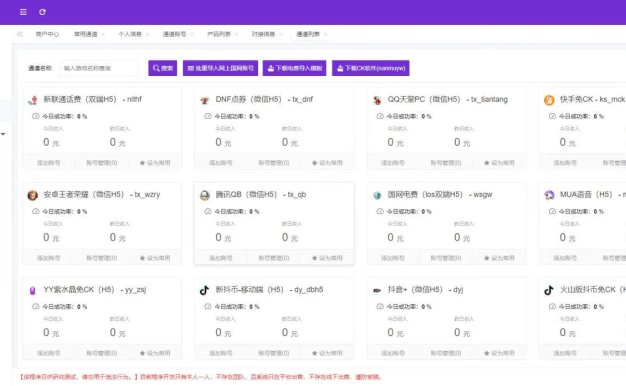Click 添加账号 on the dyj card
Viewport: 626px width, 386px height.
click(393, 353)
